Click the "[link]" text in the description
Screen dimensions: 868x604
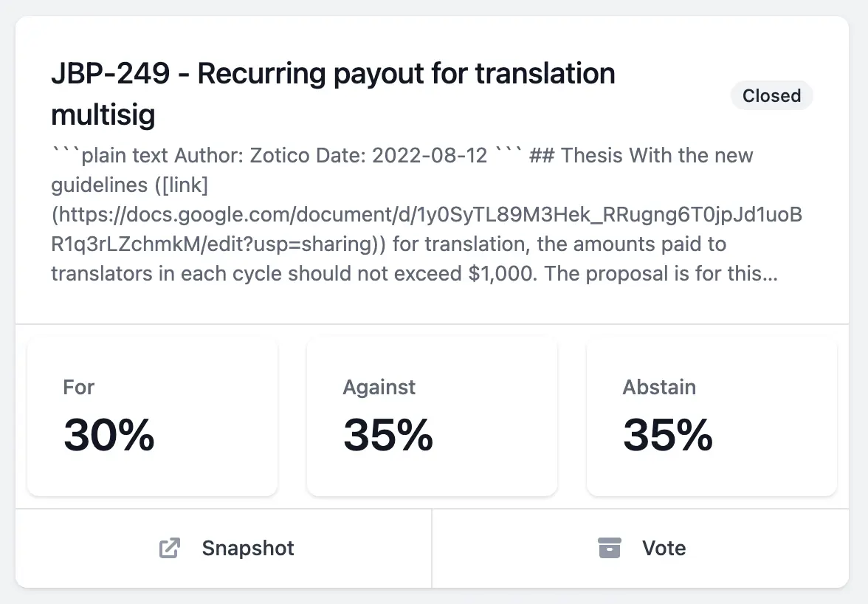[183, 185]
